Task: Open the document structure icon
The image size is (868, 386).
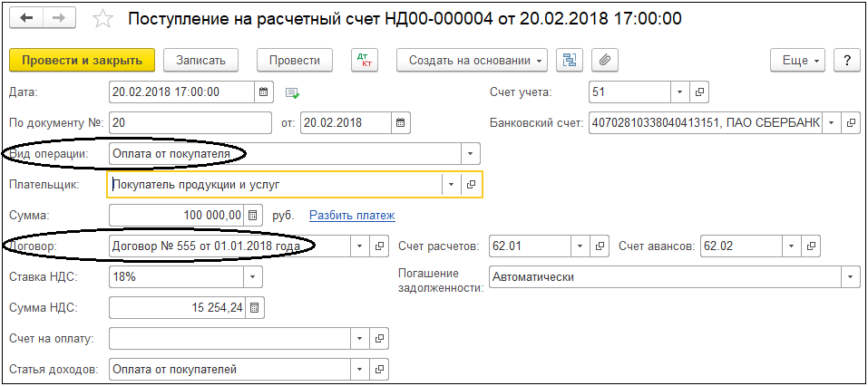Action: 569,61
